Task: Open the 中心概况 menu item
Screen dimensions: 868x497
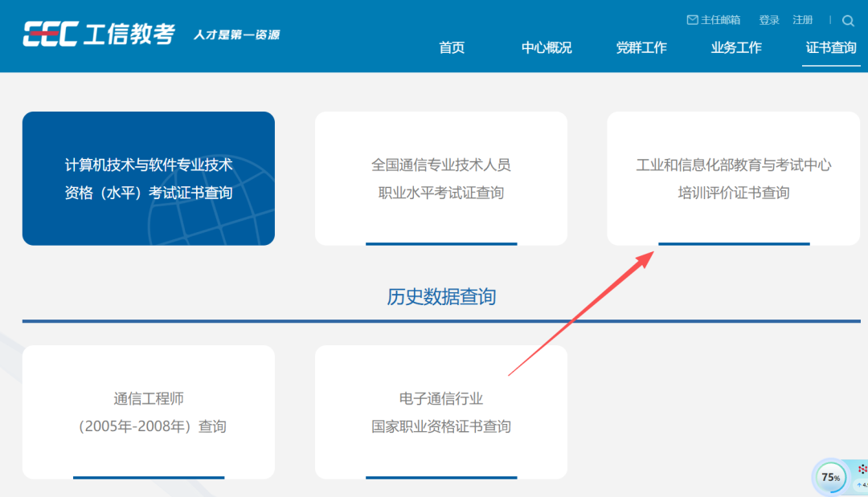Action: click(x=547, y=47)
